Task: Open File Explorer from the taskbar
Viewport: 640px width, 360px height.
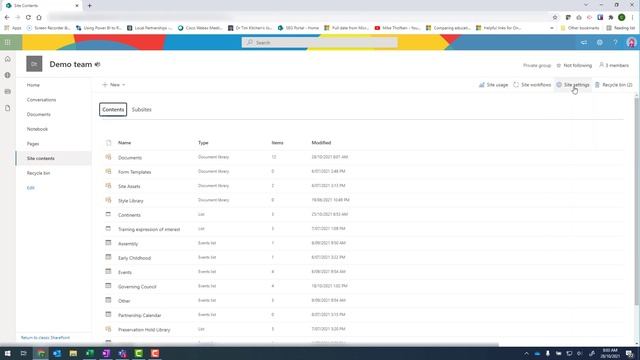Action: 73,353
